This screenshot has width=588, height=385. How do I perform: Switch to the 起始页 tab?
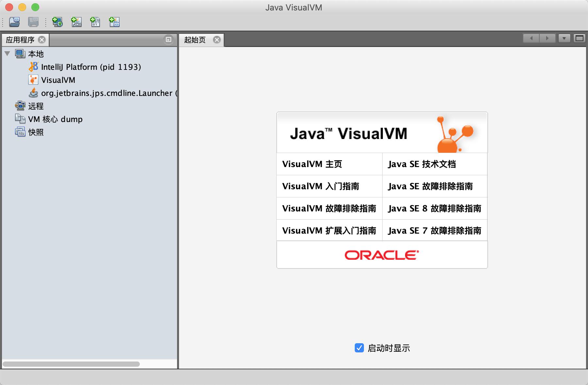point(195,40)
